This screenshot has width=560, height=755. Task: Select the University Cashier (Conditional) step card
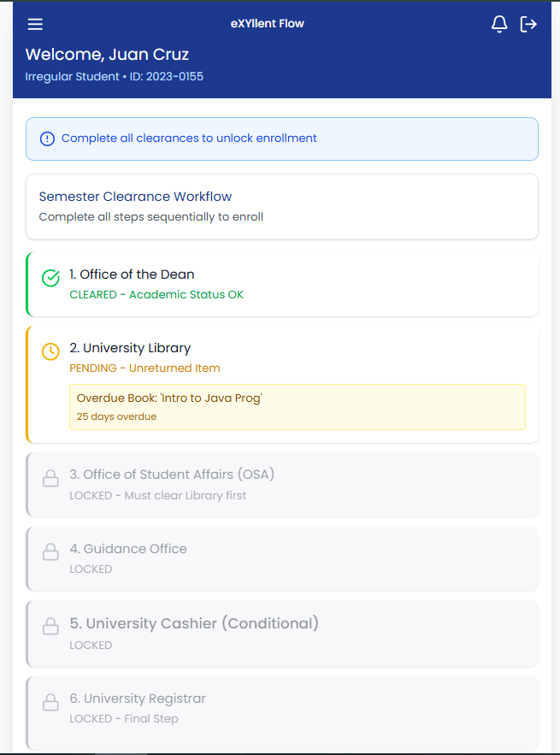click(282, 634)
